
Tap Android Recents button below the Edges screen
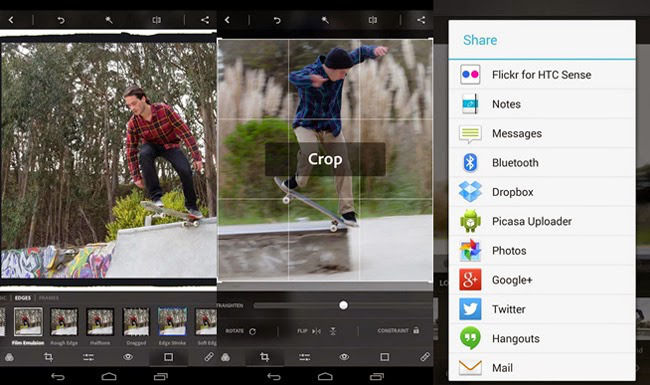(161, 376)
